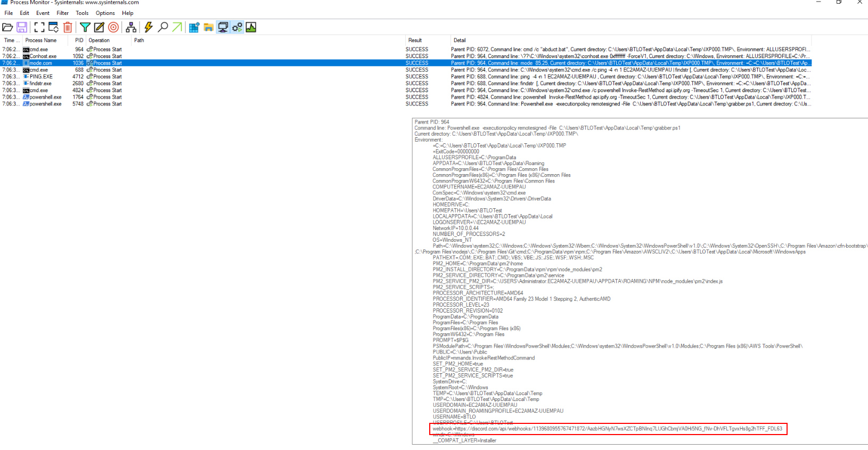The width and height of the screenshot is (868, 450).
Task: Click the PublicIP=mmands.InvokeRestMethodCommand line
Action: tap(484, 358)
